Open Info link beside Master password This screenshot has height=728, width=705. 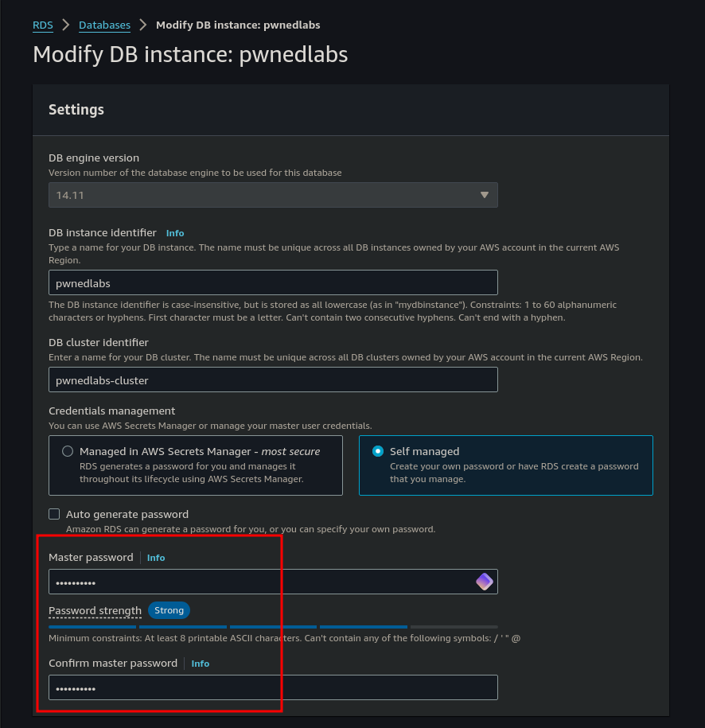pos(156,558)
